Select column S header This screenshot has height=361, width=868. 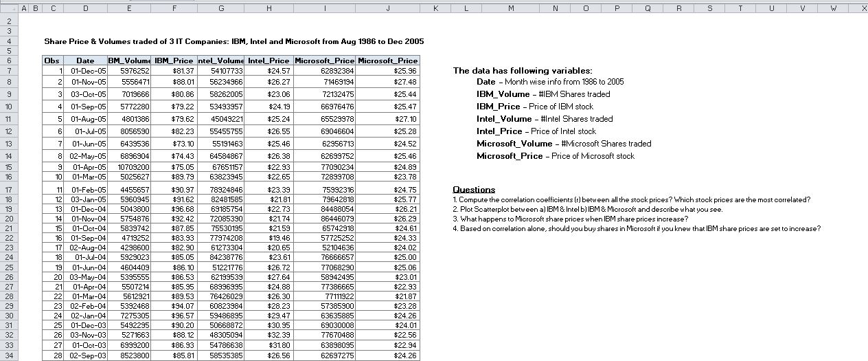[x=709, y=8]
